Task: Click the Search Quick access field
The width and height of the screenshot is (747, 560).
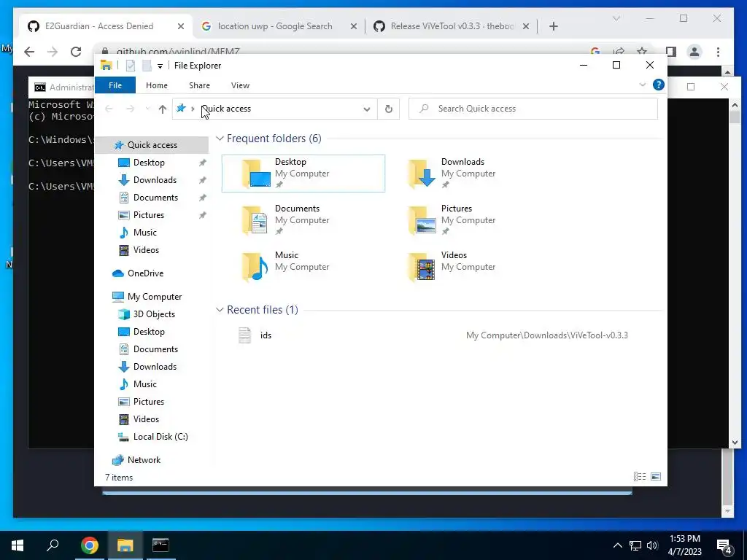Action: (x=533, y=109)
